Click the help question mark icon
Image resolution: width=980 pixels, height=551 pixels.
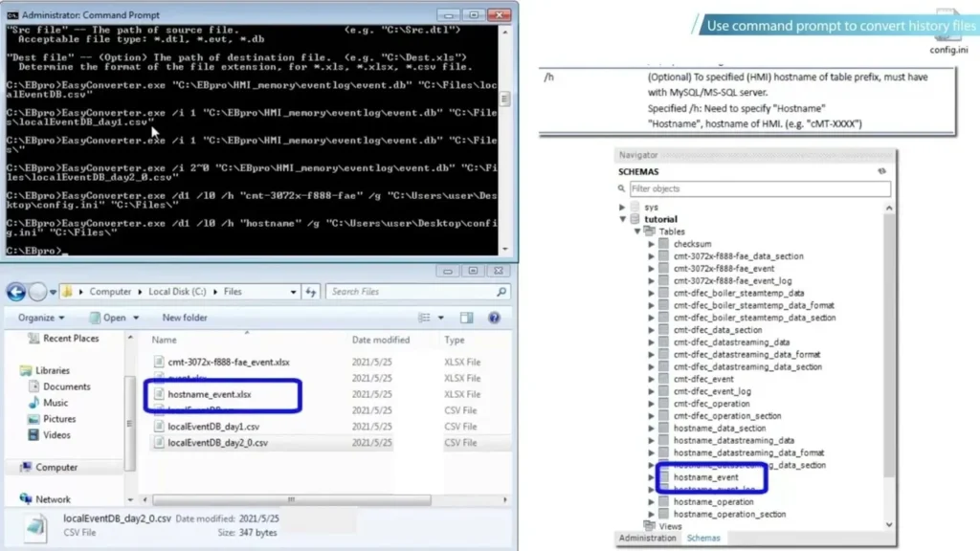[495, 318]
